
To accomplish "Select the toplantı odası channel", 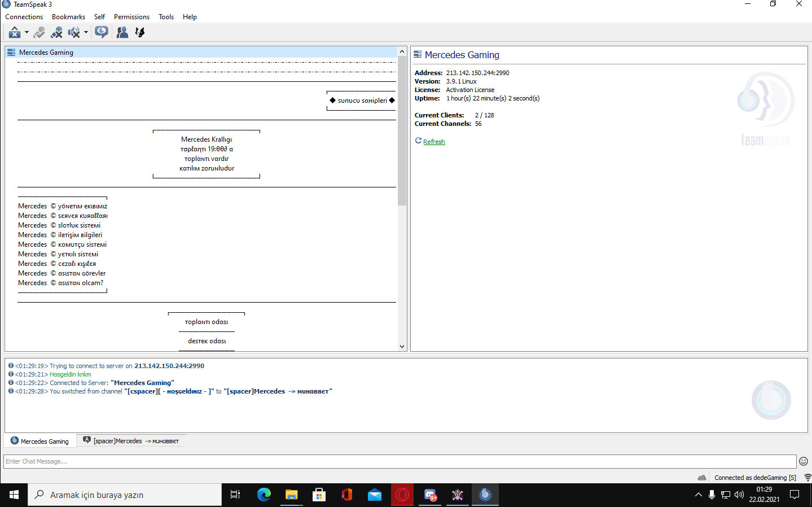I will click(207, 322).
